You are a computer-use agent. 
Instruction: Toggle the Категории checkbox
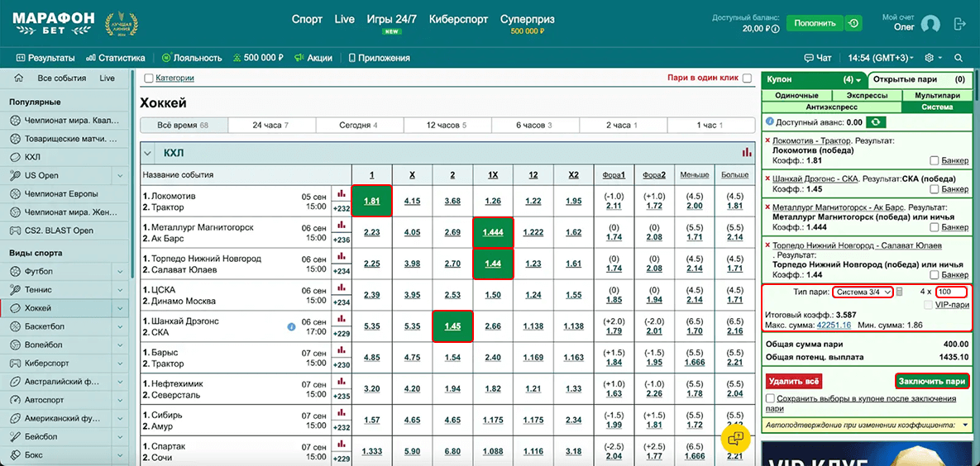149,78
